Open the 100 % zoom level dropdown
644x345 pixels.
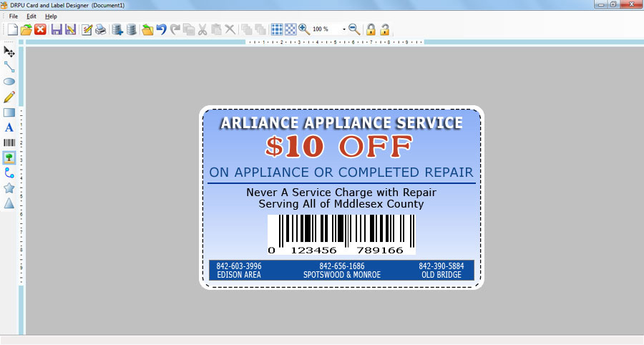343,29
